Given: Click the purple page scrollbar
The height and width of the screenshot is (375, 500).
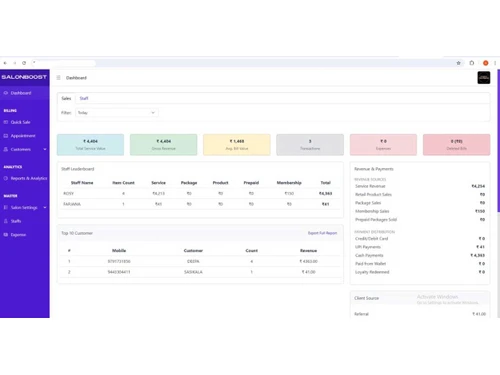Looking at the screenshot, I should click(x=498, y=140).
